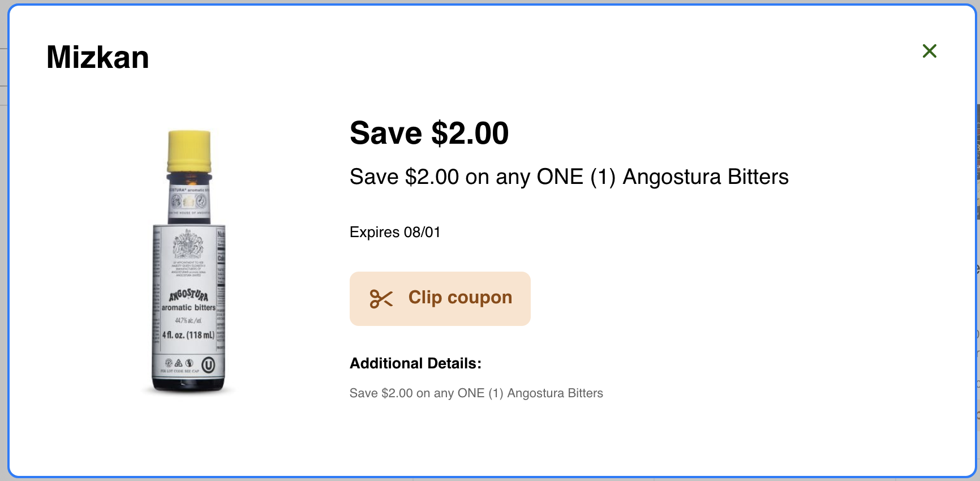Click the large Angostura Bitters offer description

(x=569, y=177)
